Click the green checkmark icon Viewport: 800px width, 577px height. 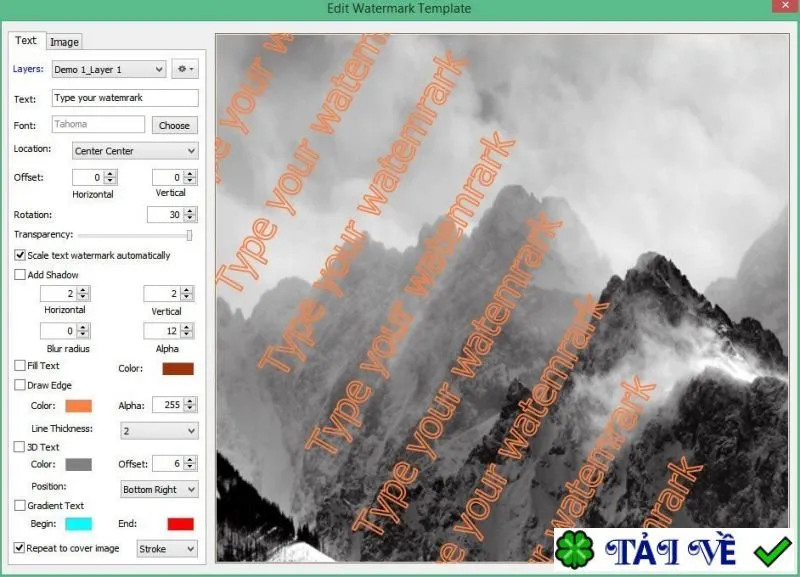pyautogui.click(x=772, y=551)
